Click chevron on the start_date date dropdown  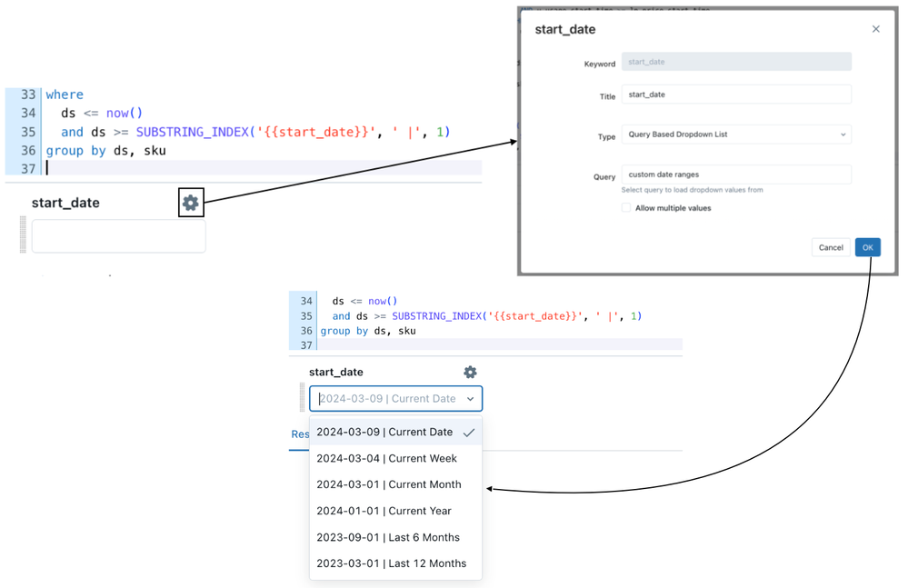coord(470,399)
